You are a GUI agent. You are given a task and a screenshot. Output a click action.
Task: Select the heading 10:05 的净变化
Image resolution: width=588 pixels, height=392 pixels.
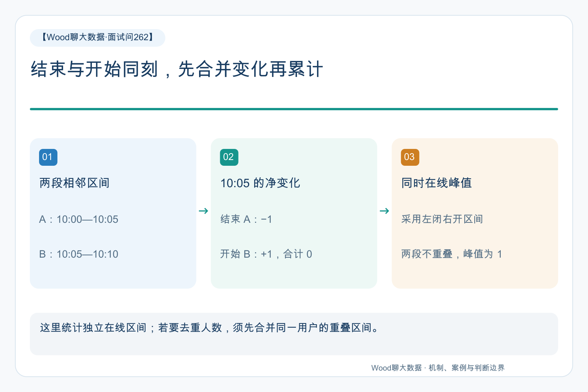(260, 183)
